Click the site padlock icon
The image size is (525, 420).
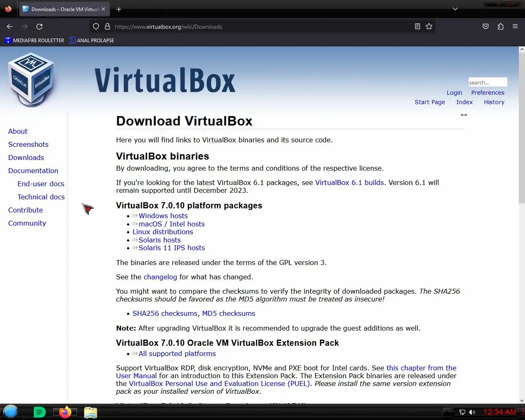click(107, 27)
